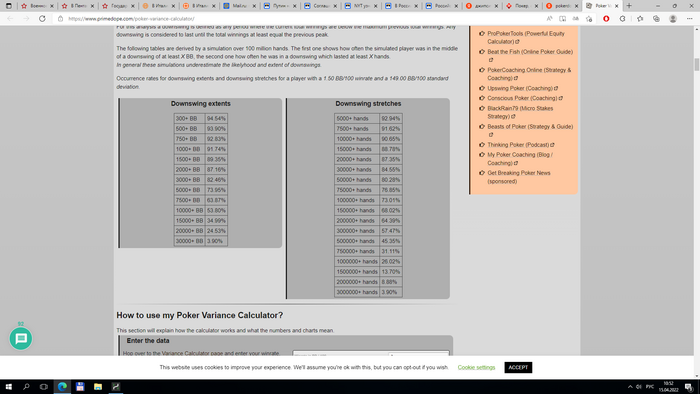Open File Explorer from the taskbar
Image resolution: width=700 pixels, height=394 pixels.
98,386
